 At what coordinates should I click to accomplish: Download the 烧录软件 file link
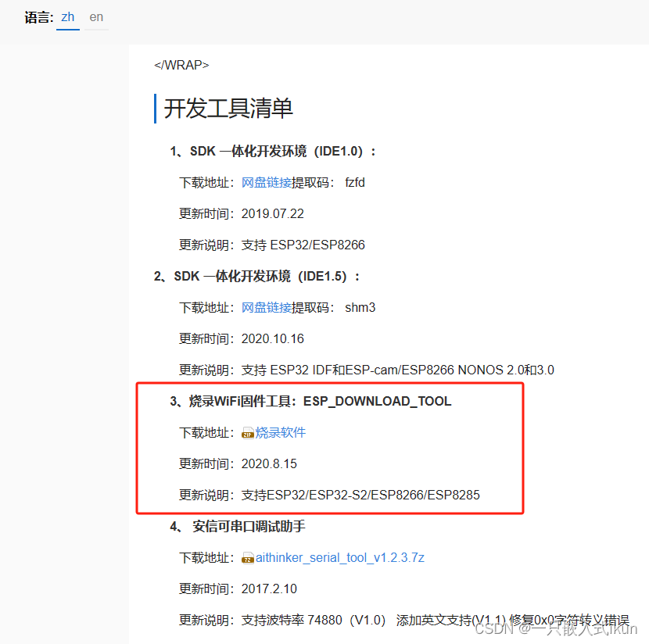tap(280, 433)
